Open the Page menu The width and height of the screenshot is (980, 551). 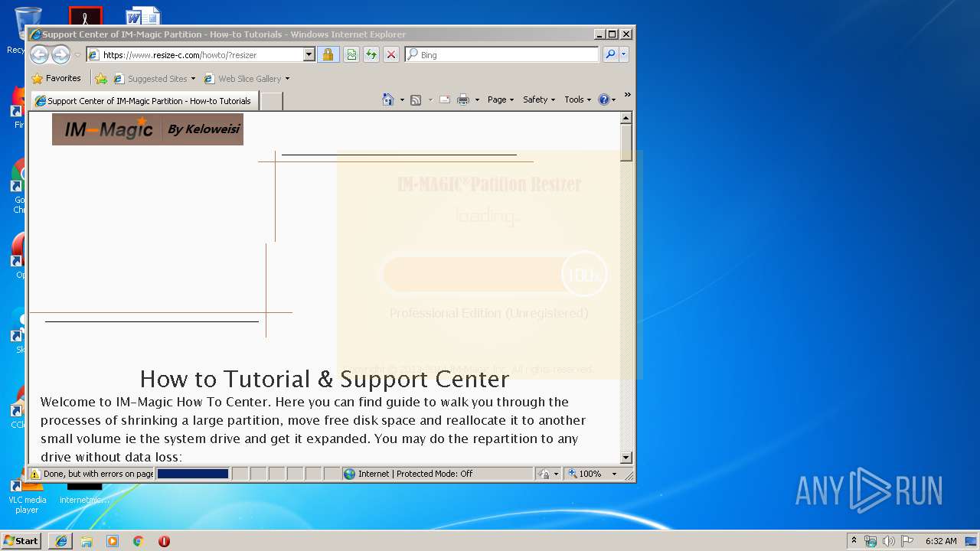(x=501, y=99)
